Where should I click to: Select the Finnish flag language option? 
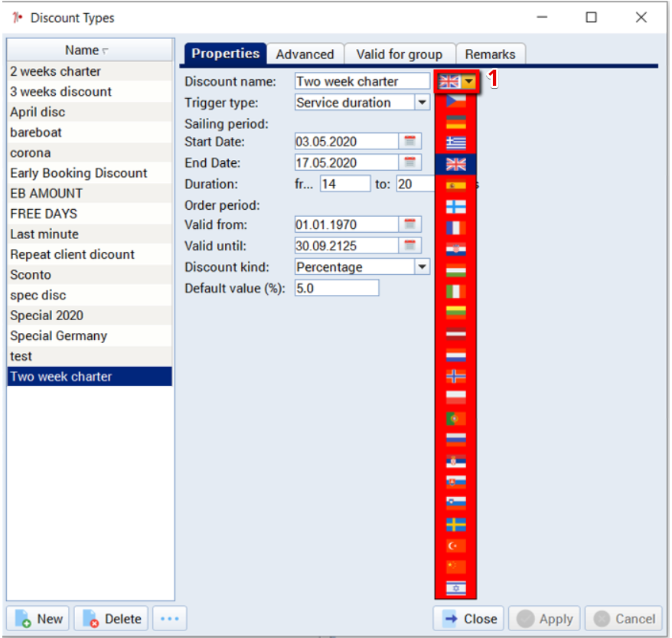tap(455, 207)
